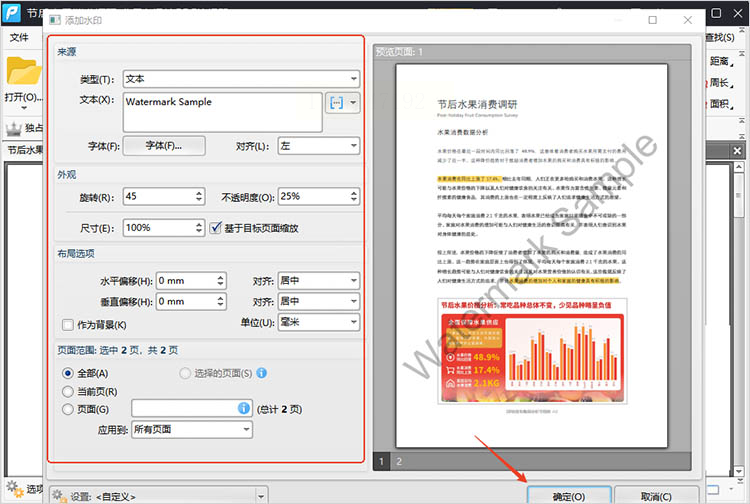Click the 节后水果 document tab
This screenshot has height=504, width=750.
pyautogui.click(x=25, y=150)
